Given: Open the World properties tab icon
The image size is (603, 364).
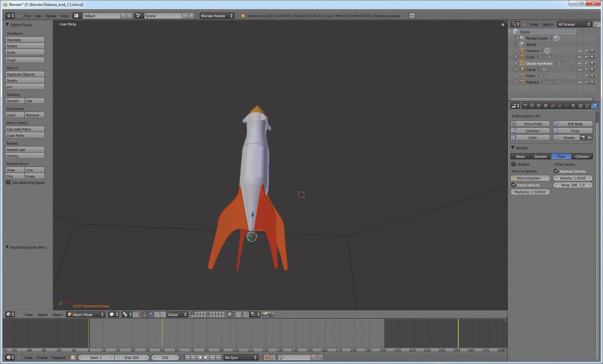Looking at the screenshot, I should [538, 105].
